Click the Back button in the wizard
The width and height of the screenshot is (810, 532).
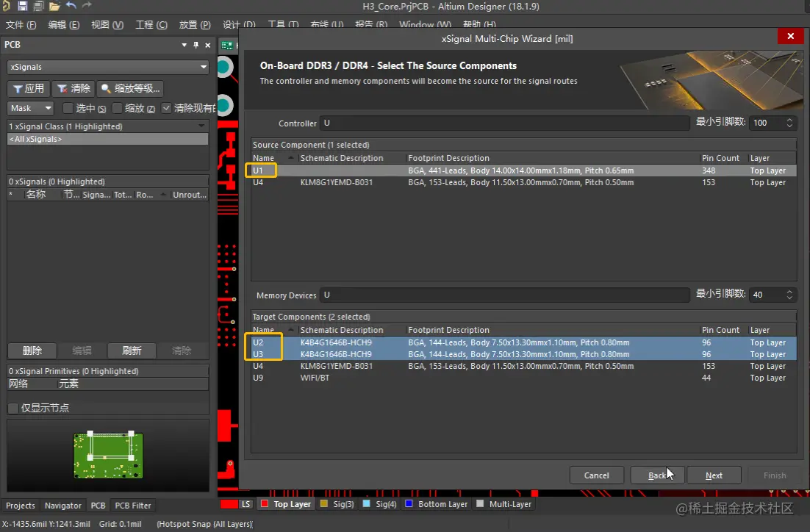(657, 475)
